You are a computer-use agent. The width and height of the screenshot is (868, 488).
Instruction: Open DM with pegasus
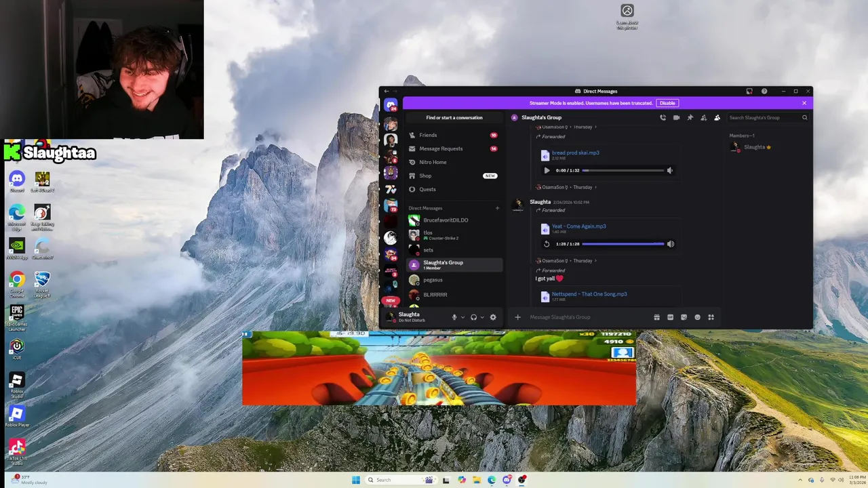coord(454,280)
